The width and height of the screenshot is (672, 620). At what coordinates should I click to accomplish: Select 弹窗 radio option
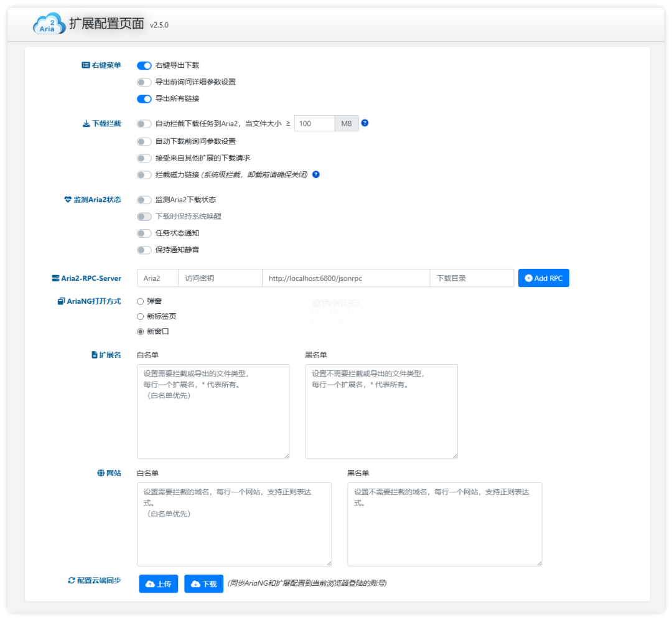(x=140, y=301)
